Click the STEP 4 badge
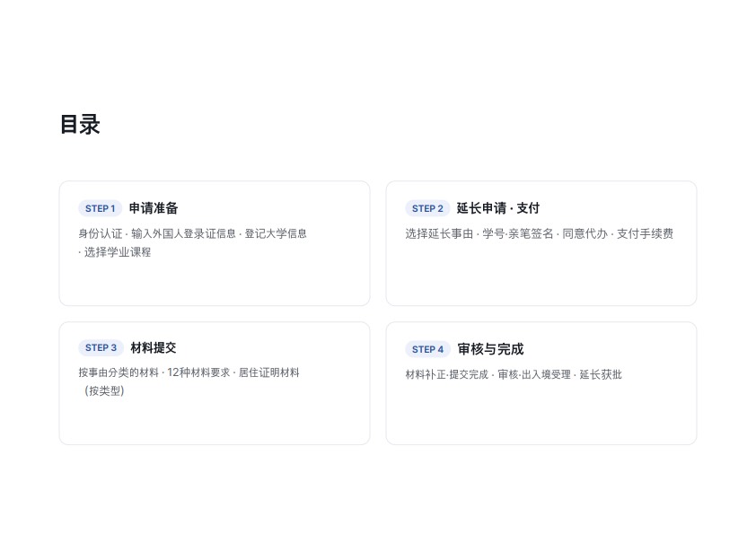The image size is (756, 534). click(x=427, y=349)
